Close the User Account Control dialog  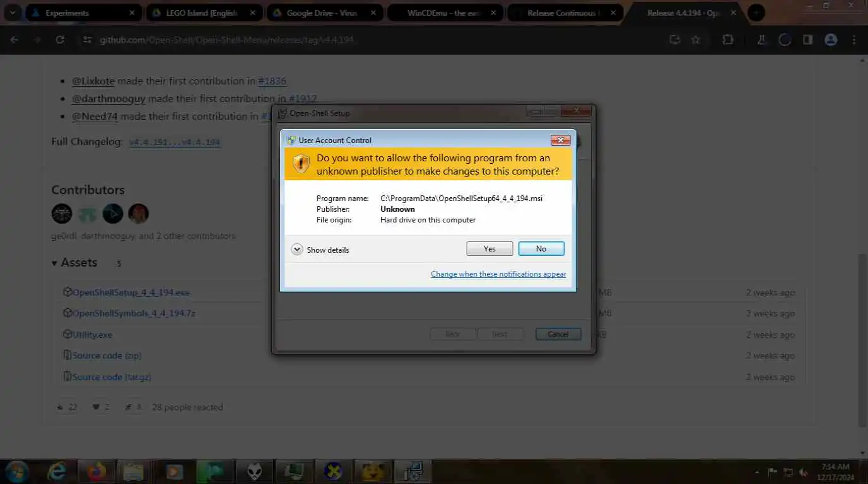tap(560, 140)
